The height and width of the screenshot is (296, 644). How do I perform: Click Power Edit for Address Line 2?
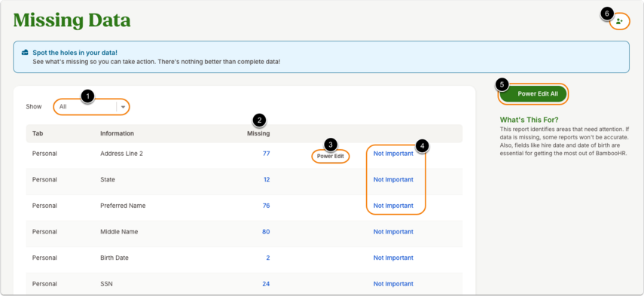pyautogui.click(x=330, y=156)
